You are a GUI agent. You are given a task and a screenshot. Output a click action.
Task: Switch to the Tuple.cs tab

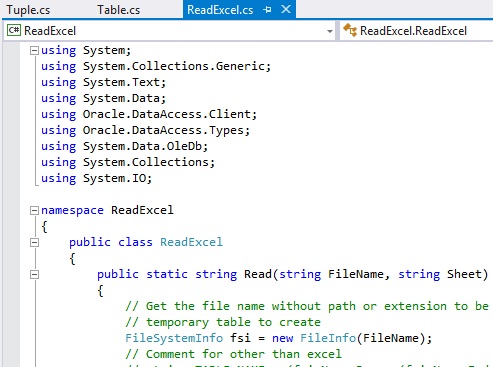(x=28, y=10)
